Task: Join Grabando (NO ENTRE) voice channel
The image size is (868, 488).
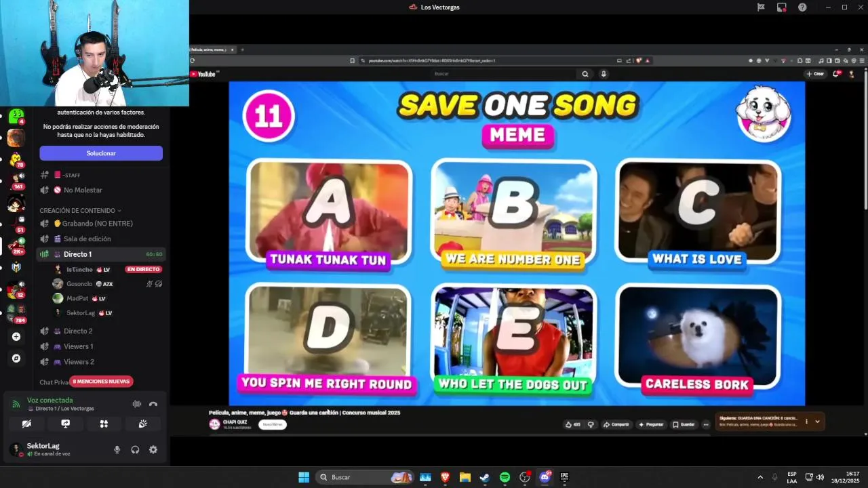Action: click(101, 224)
